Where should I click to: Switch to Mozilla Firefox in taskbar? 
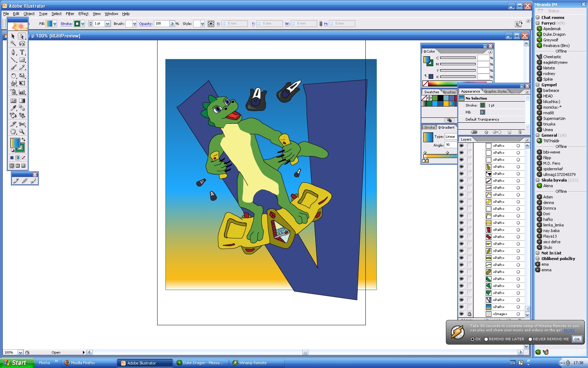(89, 363)
